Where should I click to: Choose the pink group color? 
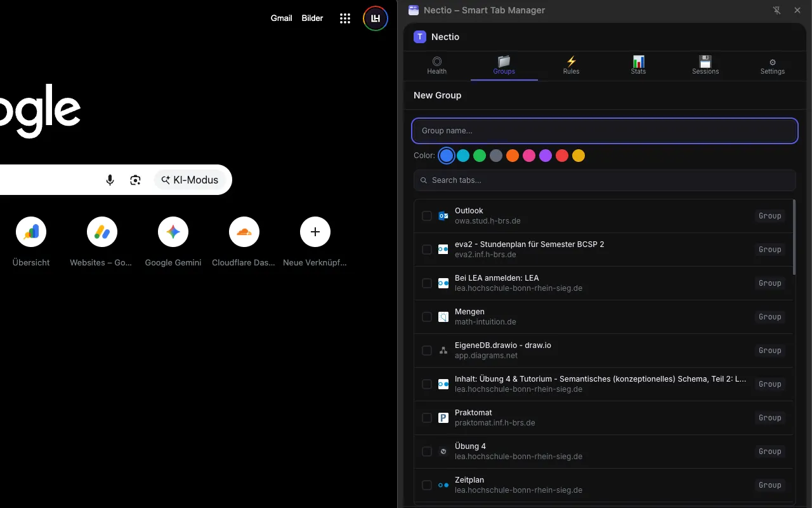529,156
